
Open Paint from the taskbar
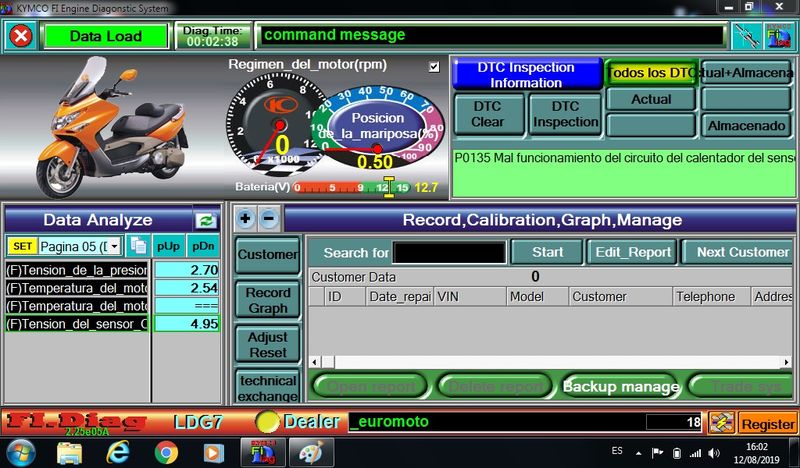point(311,453)
